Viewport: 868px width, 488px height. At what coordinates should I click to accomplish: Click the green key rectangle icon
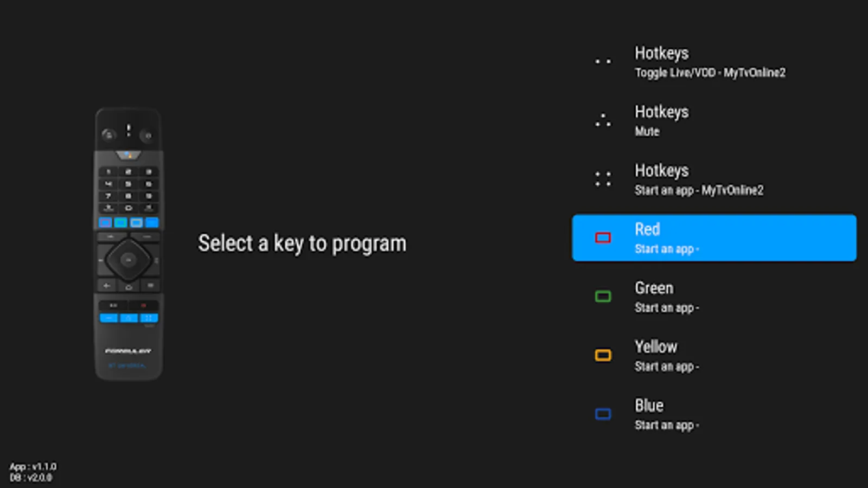(x=603, y=297)
